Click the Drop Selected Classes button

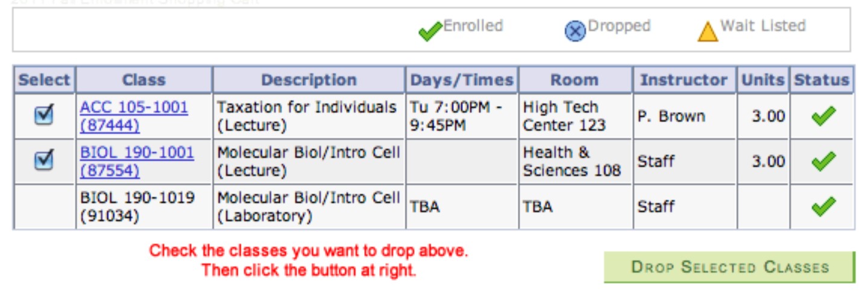coord(729,267)
